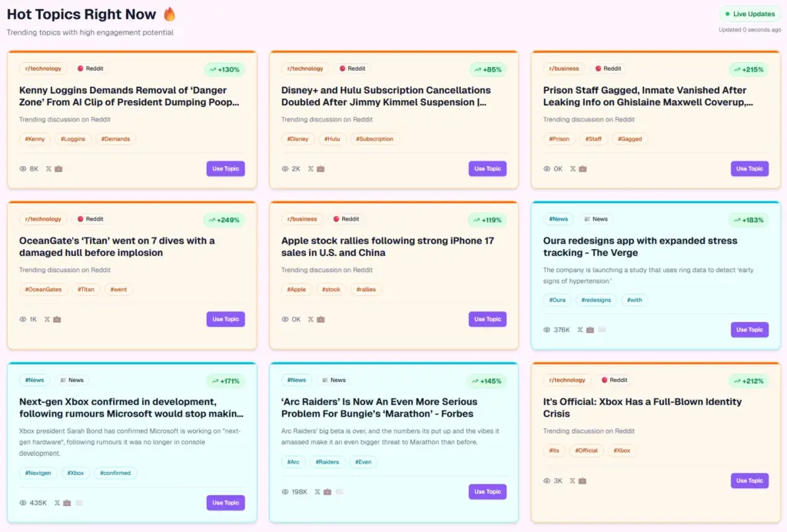Click the eye icon on the Arc Raiders card
Viewport: 787px width, 532px height.
point(285,491)
